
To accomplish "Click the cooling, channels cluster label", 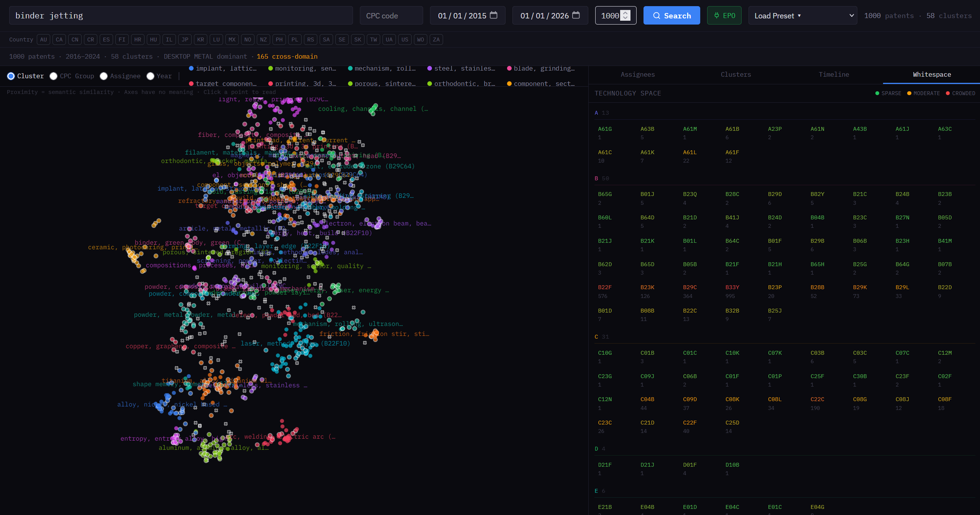I will point(373,109).
